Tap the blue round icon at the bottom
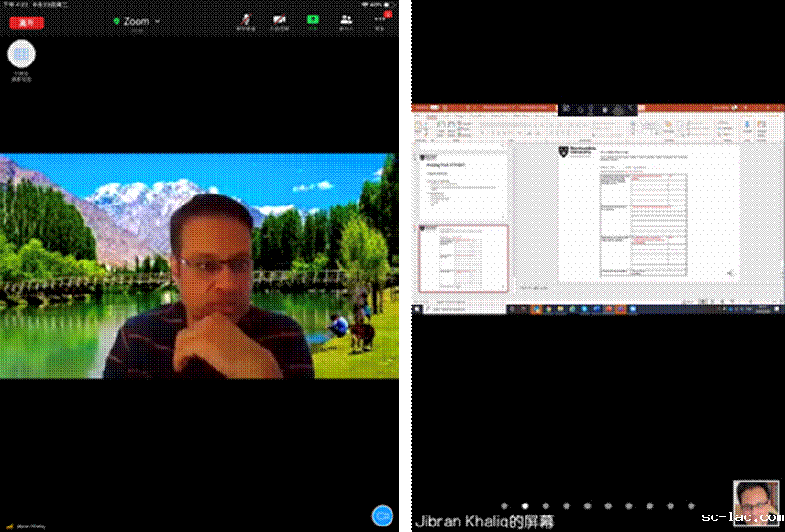The height and width of the screenshot is (532, 785). click(x=382, y=515)
